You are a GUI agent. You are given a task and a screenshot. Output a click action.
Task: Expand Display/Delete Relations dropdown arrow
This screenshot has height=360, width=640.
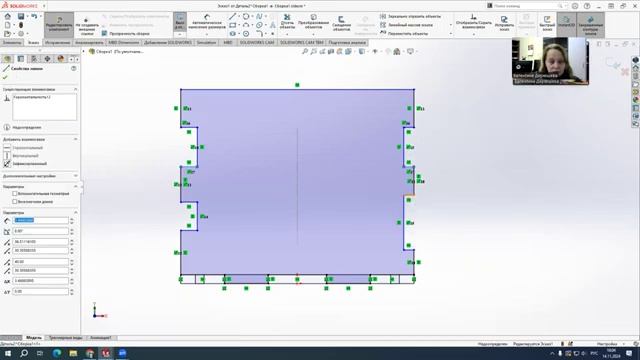point(473,34)
